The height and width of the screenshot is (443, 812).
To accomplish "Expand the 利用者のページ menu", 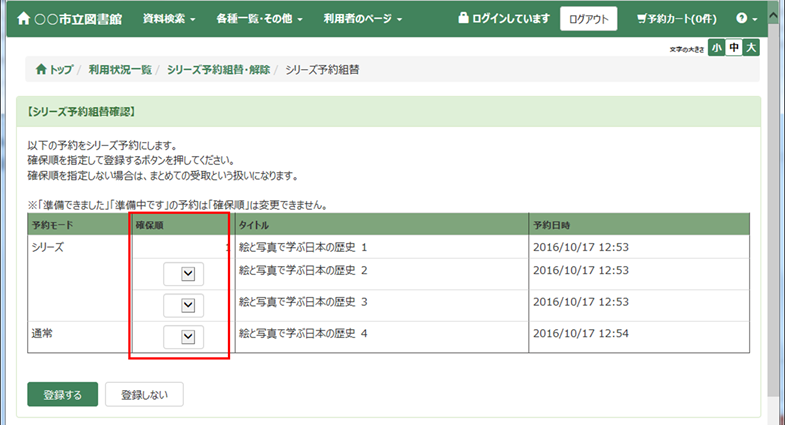I will coord(363,19).
